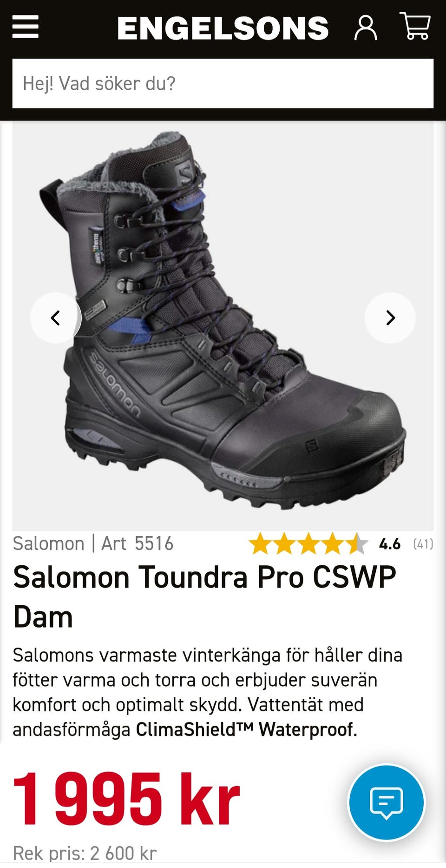Click the first yellow rating star
The height and width of the screenshot is (868, 446).
tap(261, 544)
